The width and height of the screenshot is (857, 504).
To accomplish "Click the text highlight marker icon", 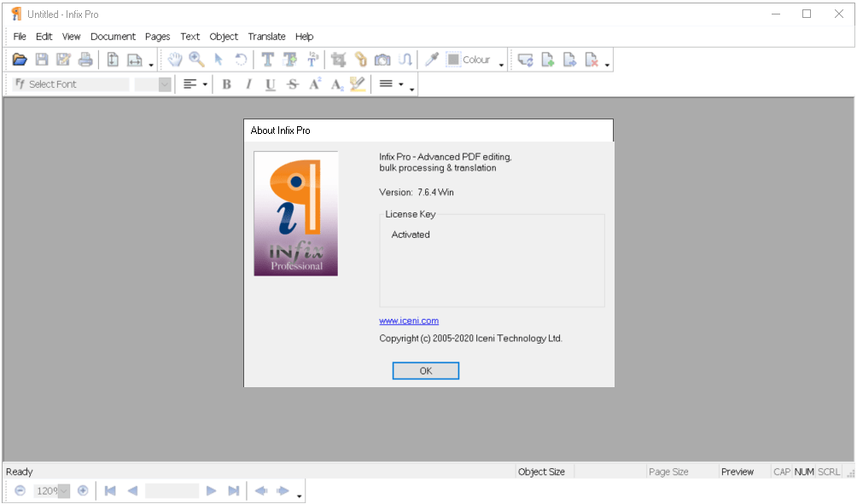I will (x=358, y=84).
